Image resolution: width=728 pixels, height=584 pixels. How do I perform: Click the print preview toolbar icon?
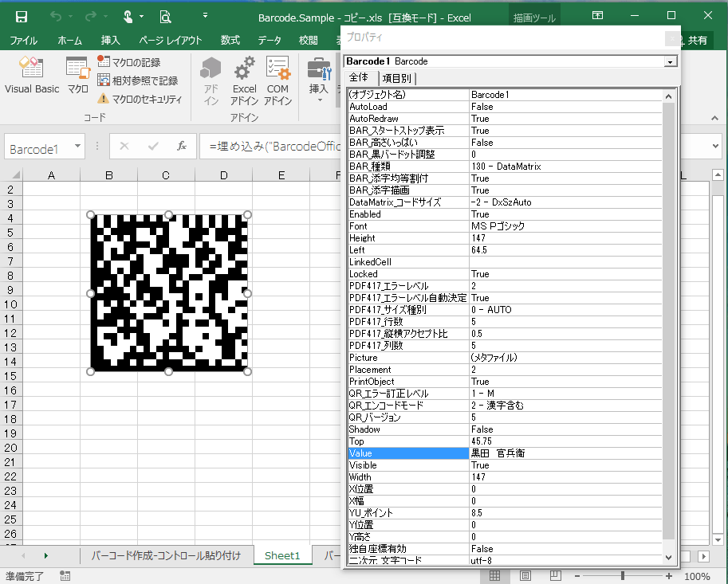tap(165, 17)
